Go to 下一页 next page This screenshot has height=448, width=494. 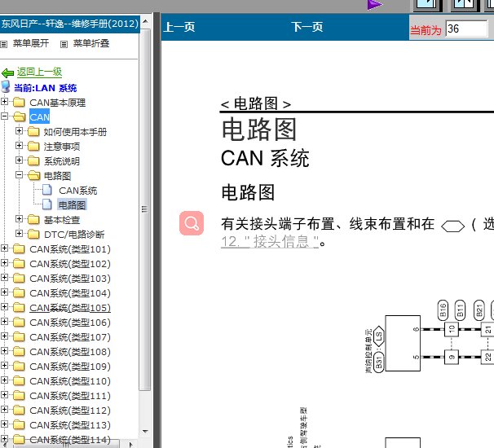tap(307, 27)
